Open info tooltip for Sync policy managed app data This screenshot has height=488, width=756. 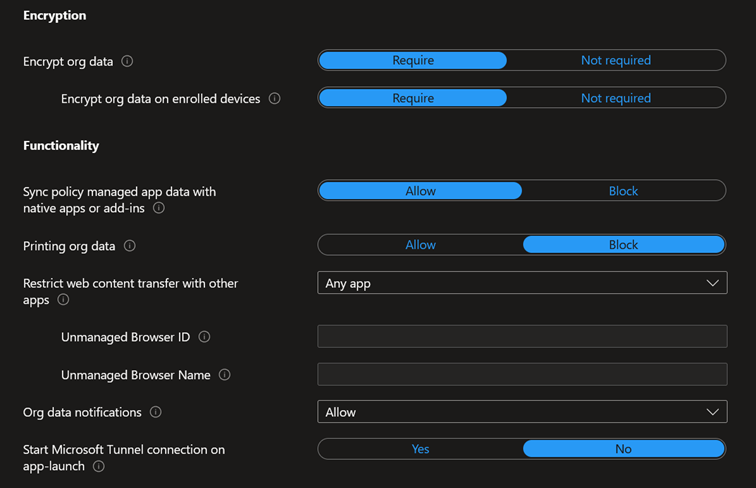click(159, 208)
